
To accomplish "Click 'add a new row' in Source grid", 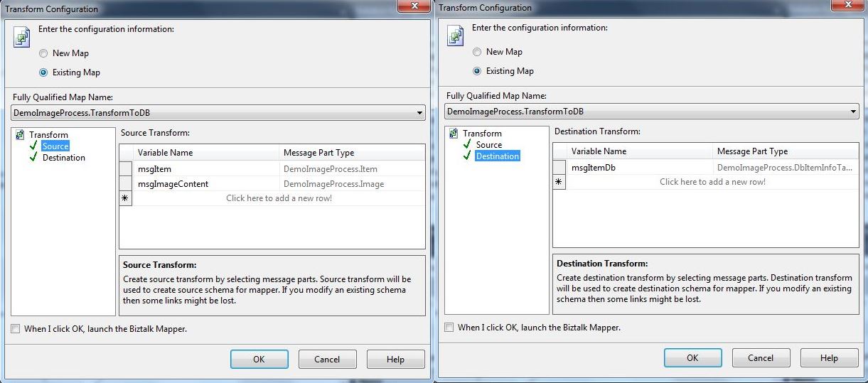I will 279,198.
